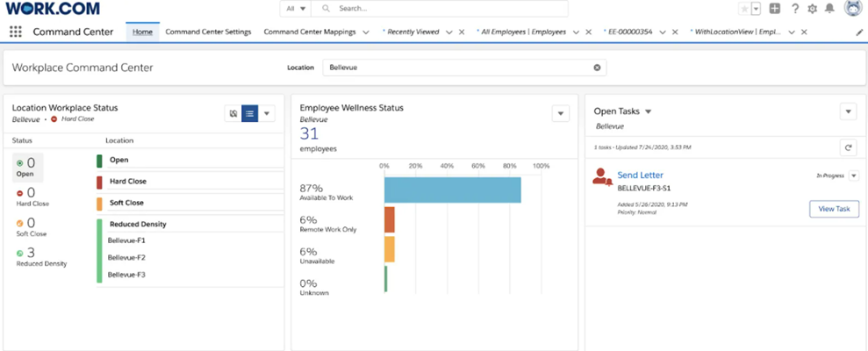Click the user profile avatar

[x=852, y=9]
